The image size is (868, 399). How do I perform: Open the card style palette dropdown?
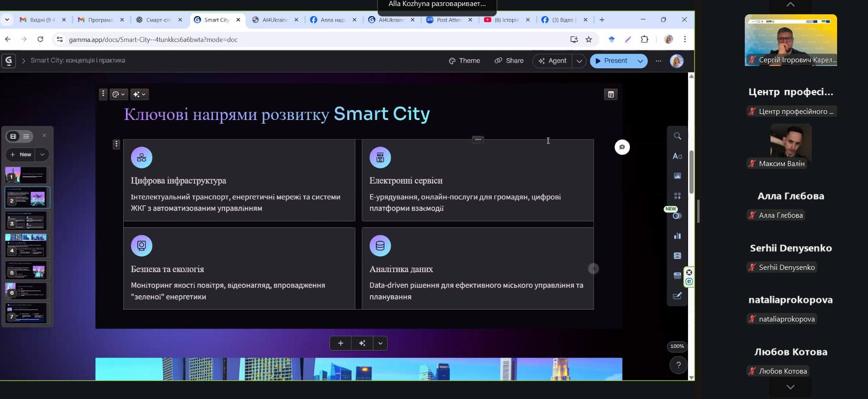pos(119,95)
